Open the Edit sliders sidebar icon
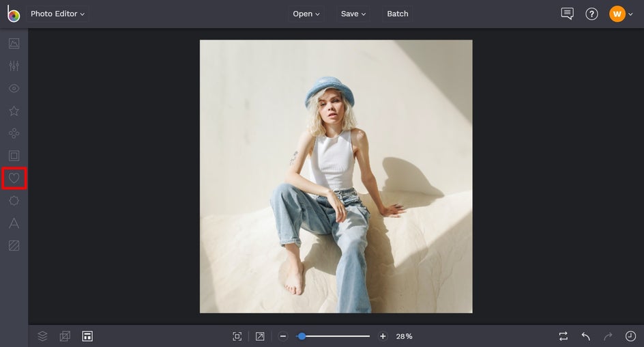Screen dimensions: 644x347 click(14, 66)
